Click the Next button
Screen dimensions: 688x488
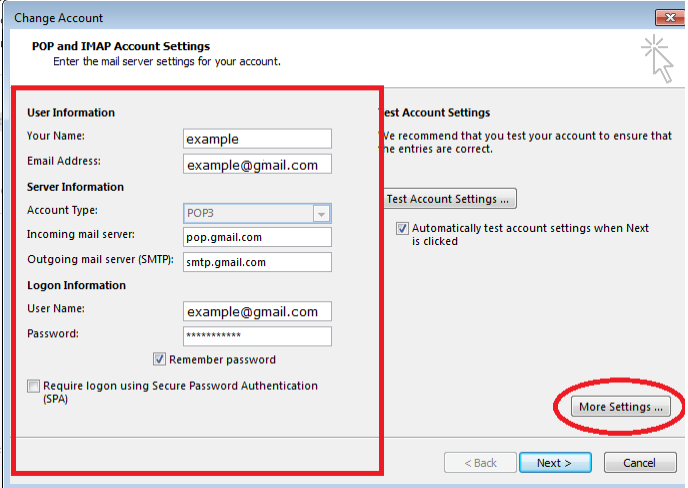(x=555, y=463)
